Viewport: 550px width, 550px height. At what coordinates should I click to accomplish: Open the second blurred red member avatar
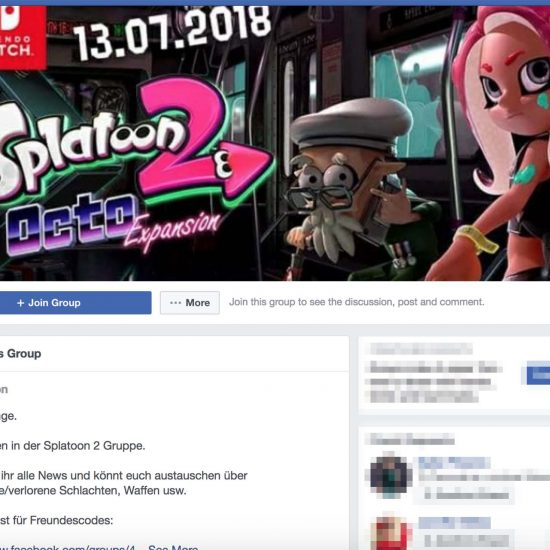coord(389,533)
